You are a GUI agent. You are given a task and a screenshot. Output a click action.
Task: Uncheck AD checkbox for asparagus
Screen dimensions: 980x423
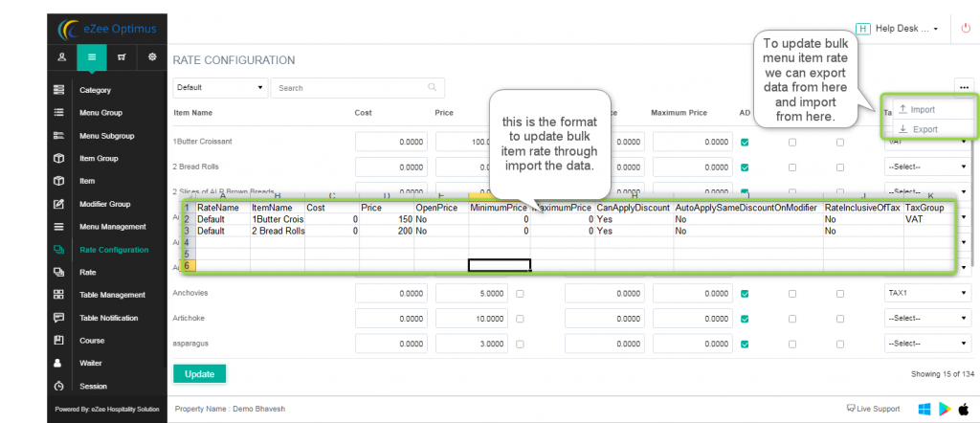click(x=745, y=344)
